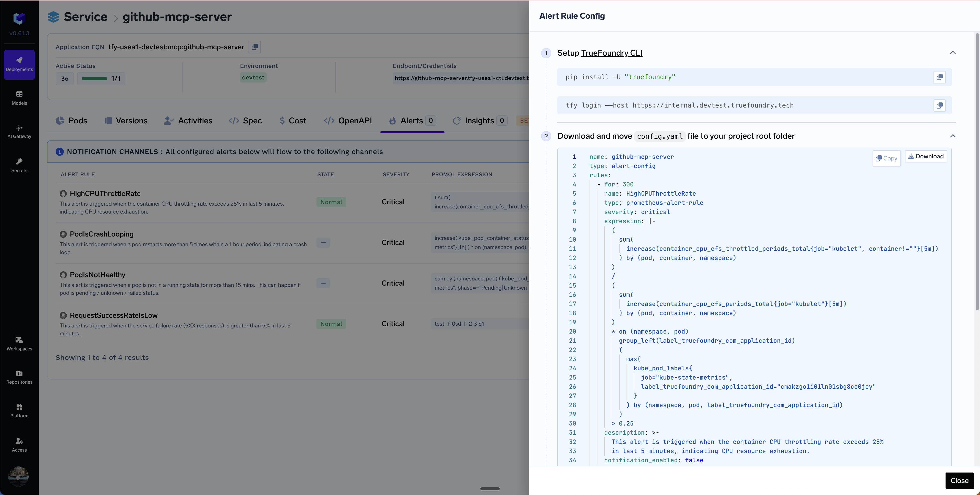
Task: Click the HighCPUThrottleRate alert icon
Action: 63,193
